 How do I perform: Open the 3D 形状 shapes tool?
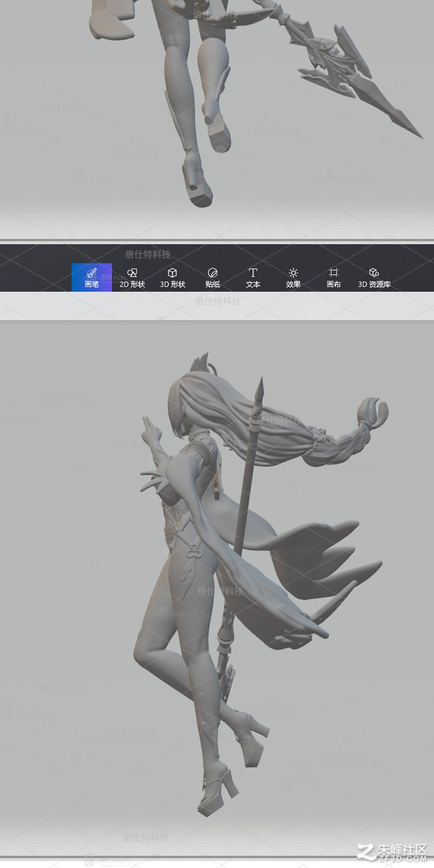click(x=172, y=277)
